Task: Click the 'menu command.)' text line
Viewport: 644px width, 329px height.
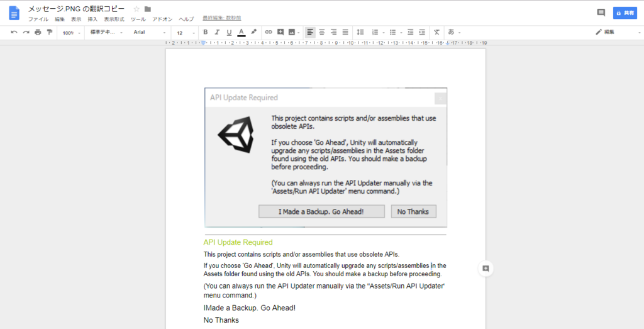Action: (x=230, y=295)
